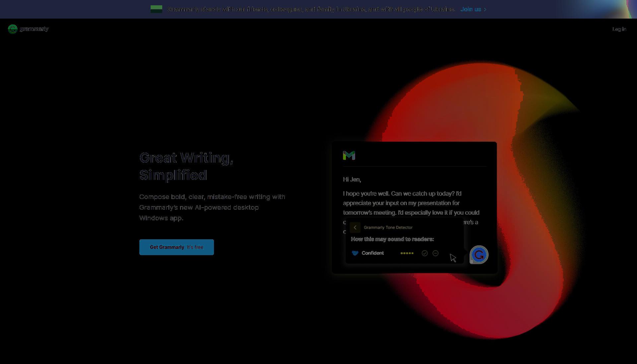Follow the Join us link in banner

coord(473,9)
